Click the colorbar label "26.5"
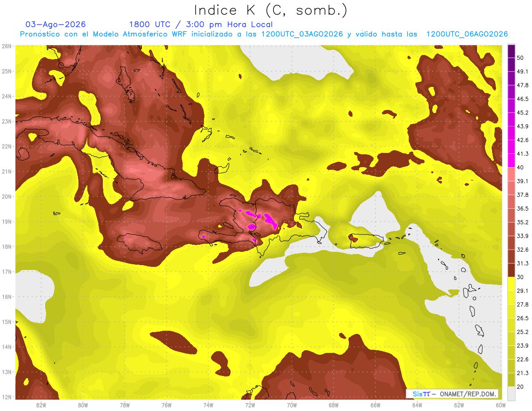Image resolution: width=532 pixels, height=411 pixels. point(523,318)
